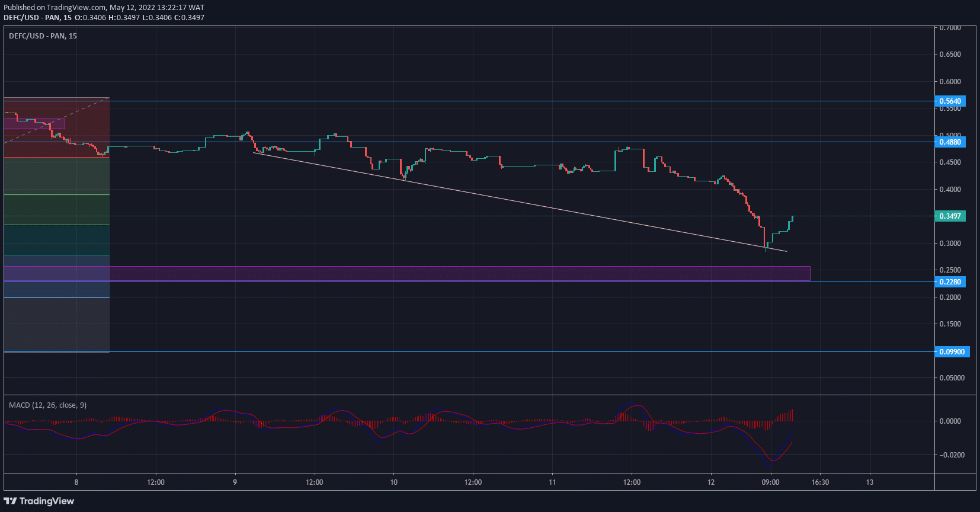Viewport: 980px width, 512px height.
Task: Click the 09:00 time axis label
Action: point(770,482)
